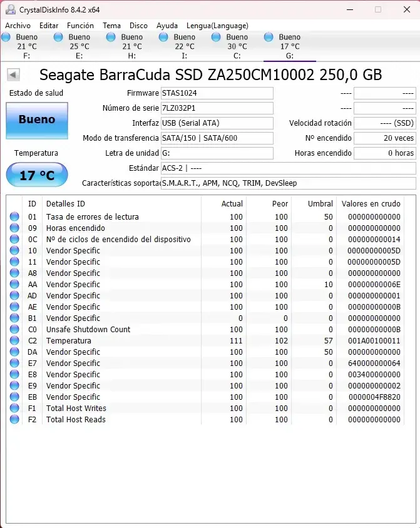This screenshot has height=528, width=420.
Task: Open the Ayuda menu
Action: 167,26
